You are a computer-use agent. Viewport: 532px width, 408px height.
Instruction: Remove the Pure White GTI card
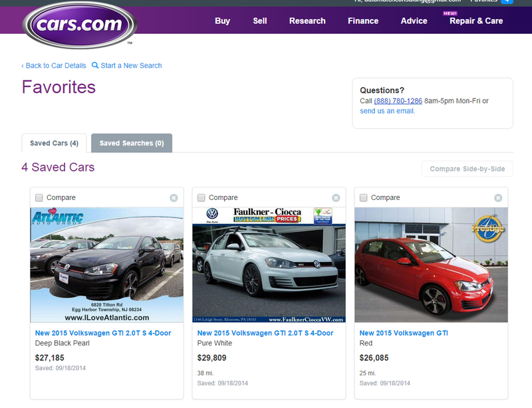[336, 198]
